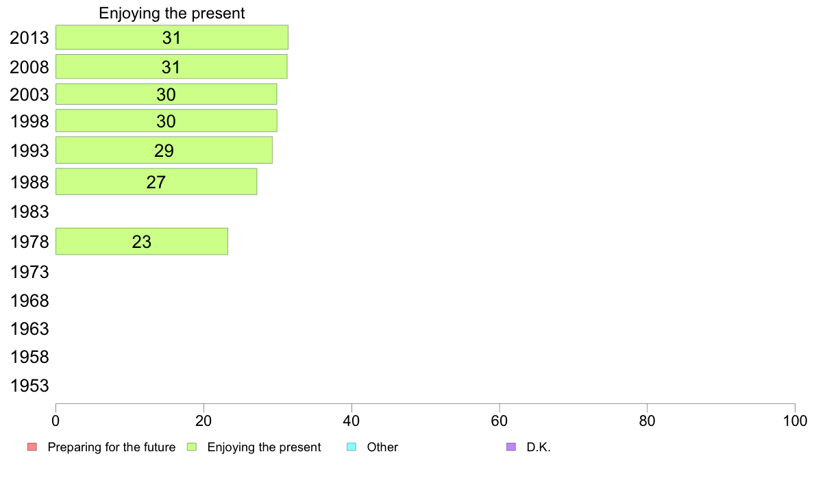Click the 1968 year axis label
This screenshot has width=814, height=504.
click(x=29, y=301)
